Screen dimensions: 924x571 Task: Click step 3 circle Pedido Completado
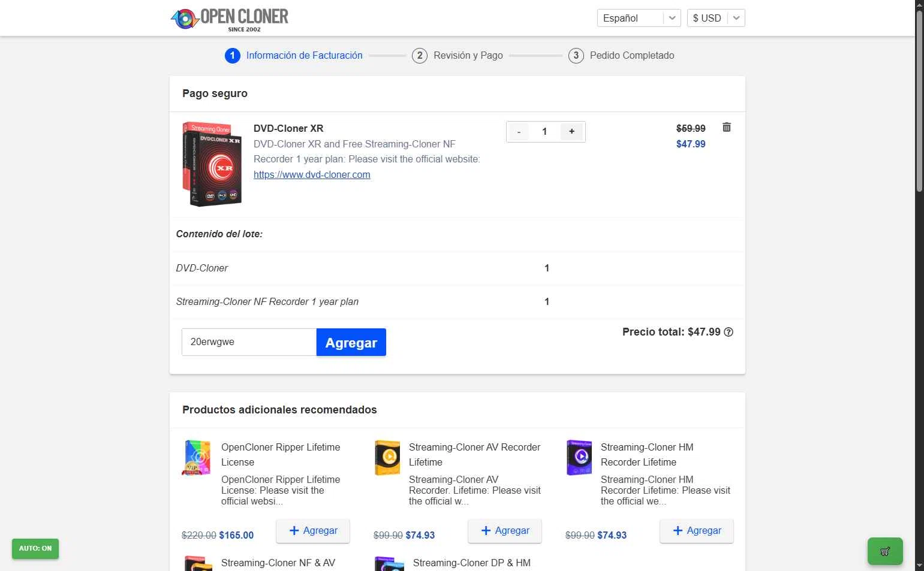576,56
